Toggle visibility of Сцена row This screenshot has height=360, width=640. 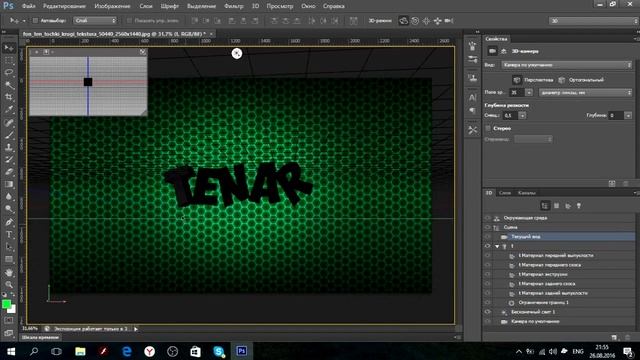[x=487, y=227]
